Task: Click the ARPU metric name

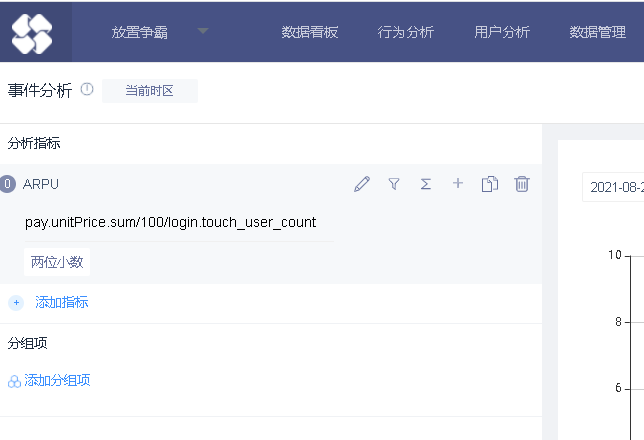Action: coord(41,184)
